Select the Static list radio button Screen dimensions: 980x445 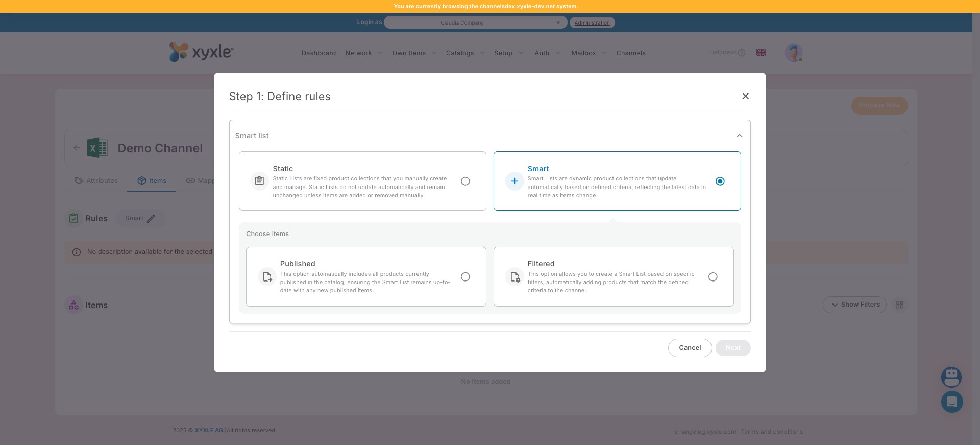465,181
